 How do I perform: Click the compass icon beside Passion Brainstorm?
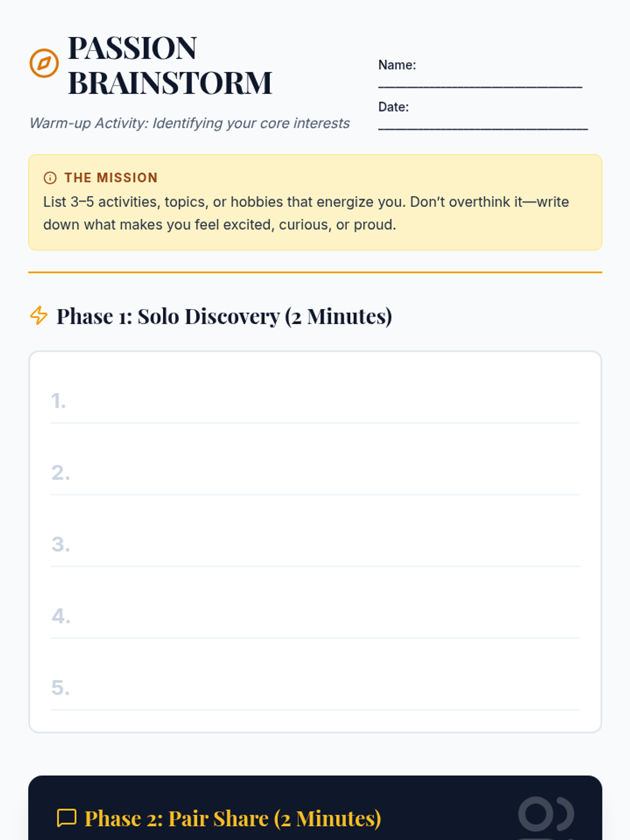coord(44,64)
